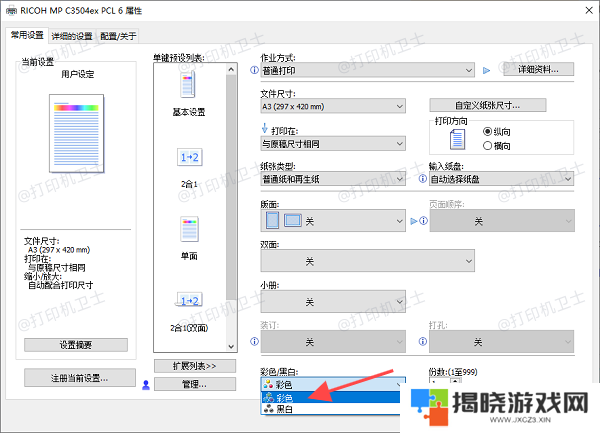
Task: Select the 基本设置 preset icon
Action: [188, 85]
